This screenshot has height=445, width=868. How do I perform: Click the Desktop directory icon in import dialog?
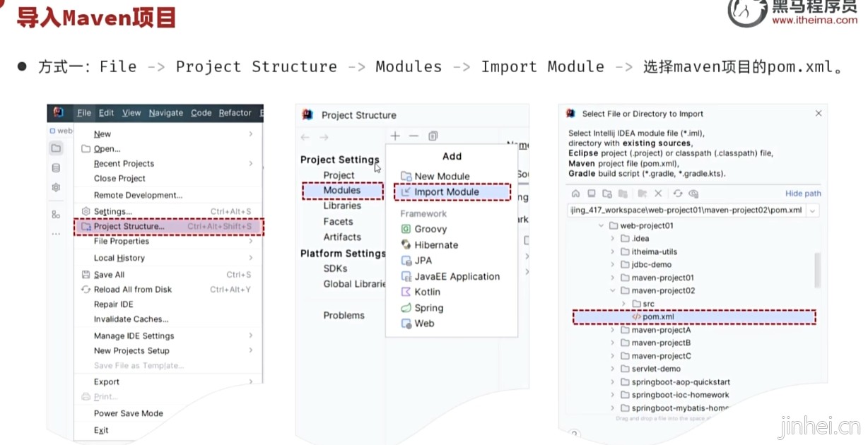point(592,194)
